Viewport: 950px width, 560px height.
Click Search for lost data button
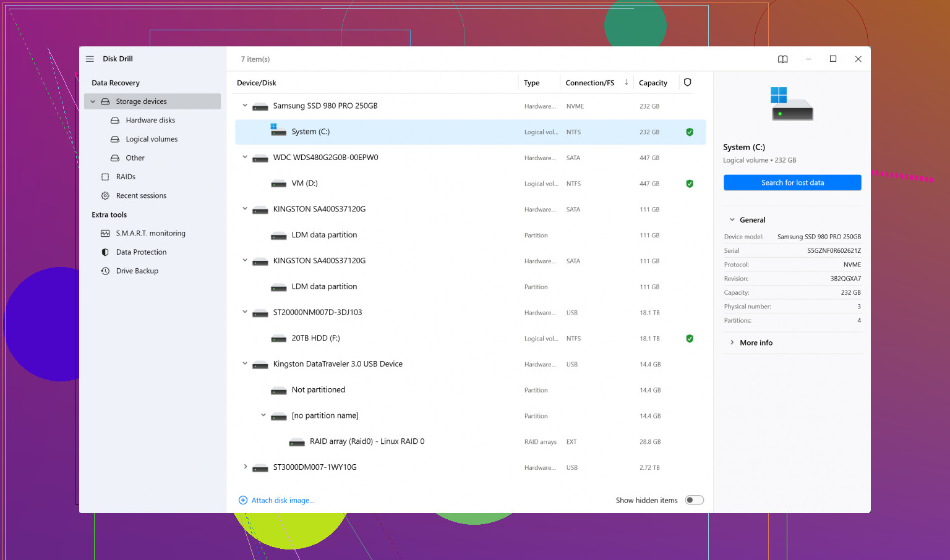coord(792,183)
